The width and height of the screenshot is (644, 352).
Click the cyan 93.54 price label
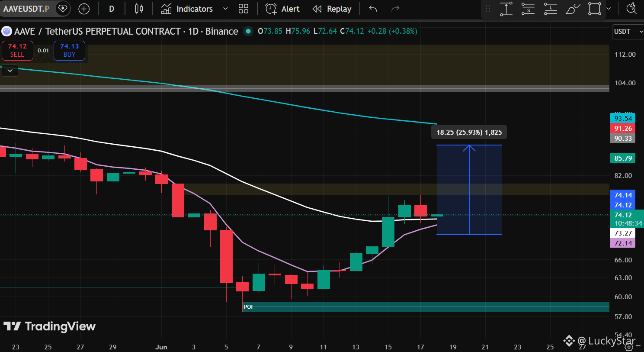pos(623,119)
